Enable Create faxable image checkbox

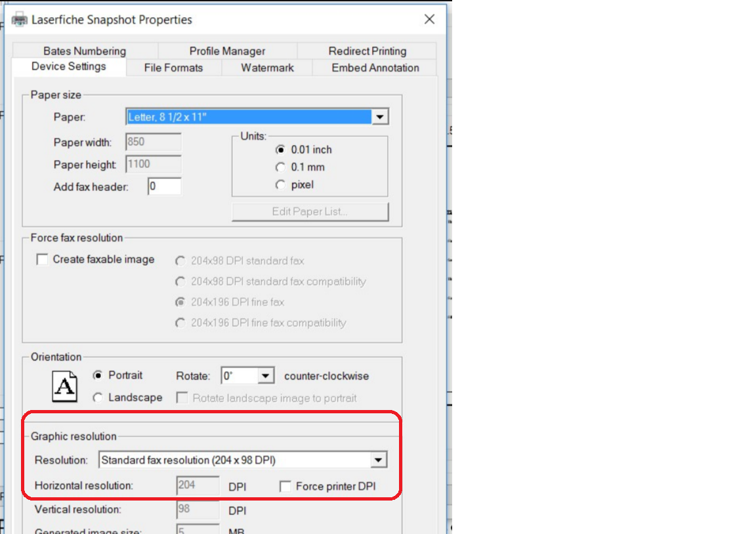coord(43,259)
